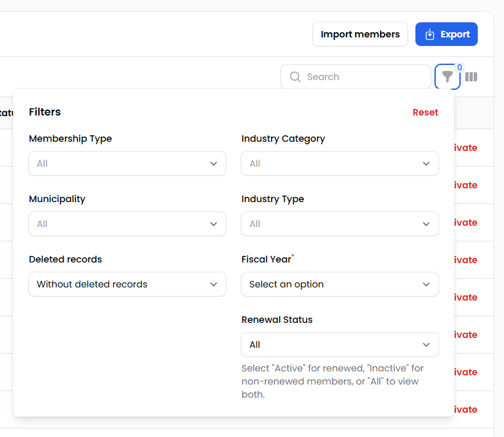Click the Industry Category chevron arrow
Screen dimensions: 504x437
[426, 163]
